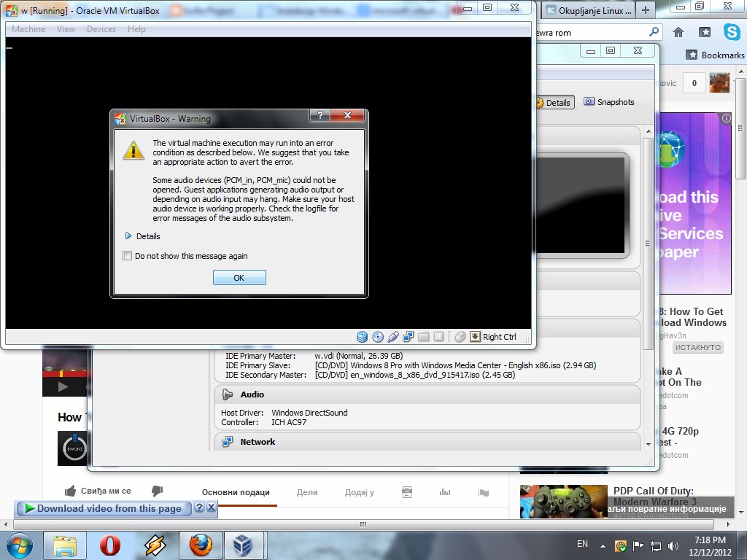Click the VirtualBox Manager details vertical scrollbar
This screenshot has width=747, height=560.
[x=648, y=244]
